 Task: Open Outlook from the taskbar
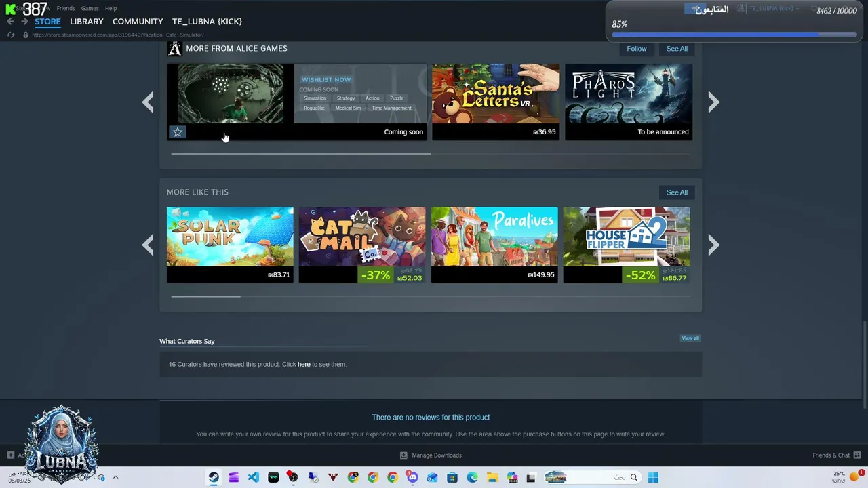point(432,477)
